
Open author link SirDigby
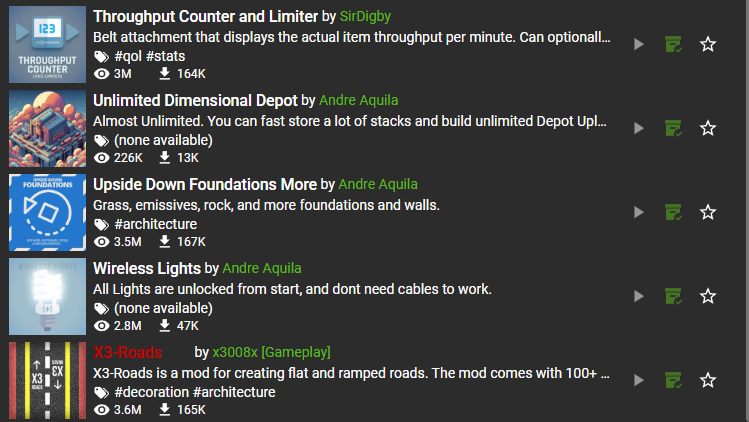(x=365, y=17)
